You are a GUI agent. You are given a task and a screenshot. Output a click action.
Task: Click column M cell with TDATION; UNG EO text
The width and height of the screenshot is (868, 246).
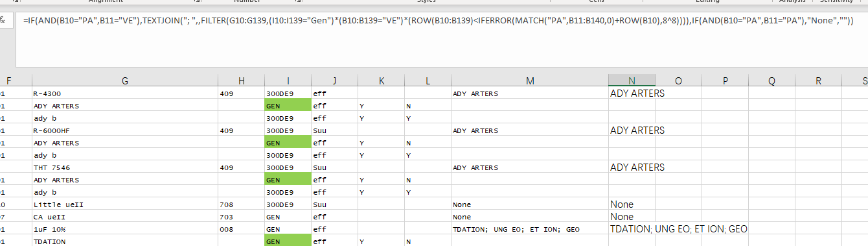530,229
